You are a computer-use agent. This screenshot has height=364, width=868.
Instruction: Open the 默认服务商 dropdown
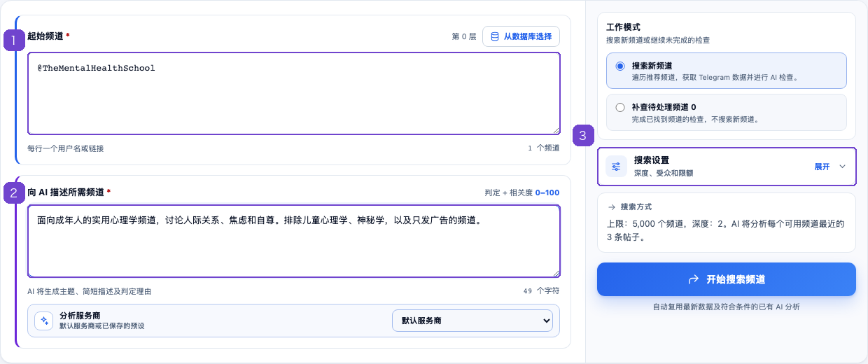pyautogui.click(x=472, y=321)
